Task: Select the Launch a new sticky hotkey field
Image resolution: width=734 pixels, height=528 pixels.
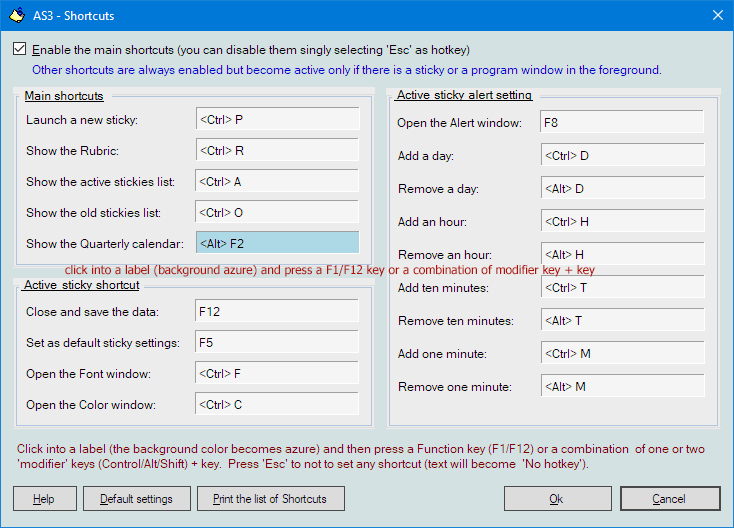Action: (x=277, y=120)
